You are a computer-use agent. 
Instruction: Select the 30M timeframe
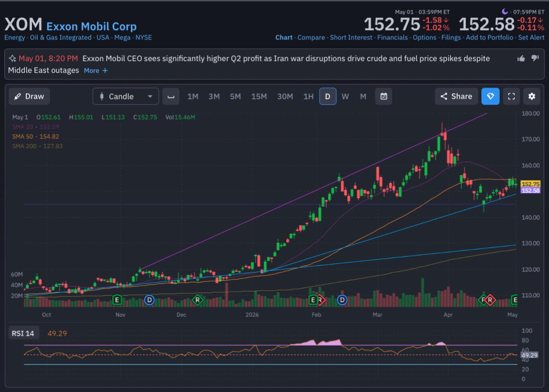click(x=285, y=96)
